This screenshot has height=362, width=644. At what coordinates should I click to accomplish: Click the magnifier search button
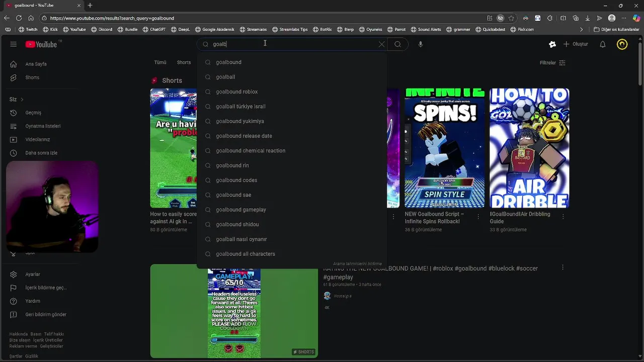pyautogui.click(x=397, y=44)
